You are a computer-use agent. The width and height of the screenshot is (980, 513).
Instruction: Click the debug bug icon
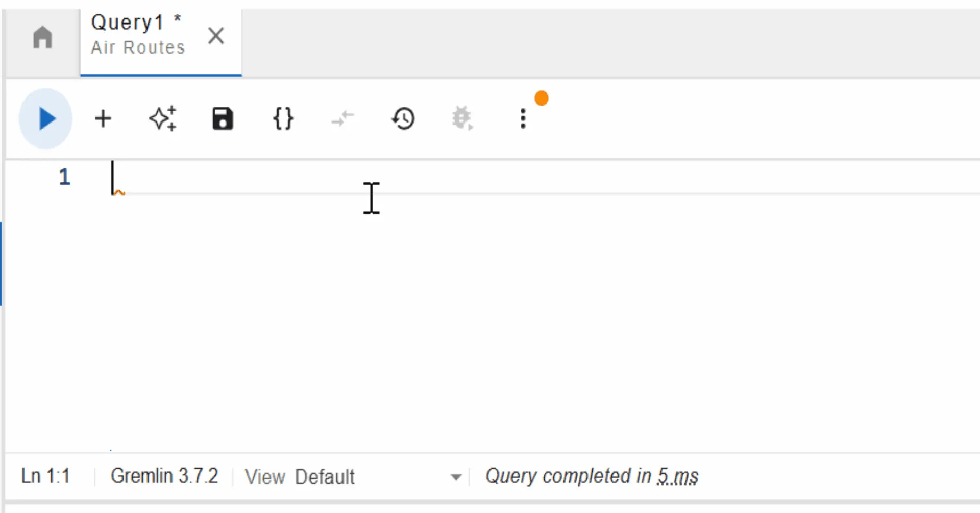462,119
